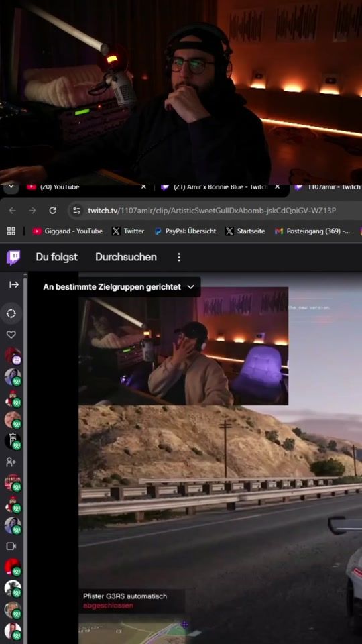The height and width of the screenshot is (644, 362).
Task: Close the (20) YouTube tab
Action: (143, 187)
